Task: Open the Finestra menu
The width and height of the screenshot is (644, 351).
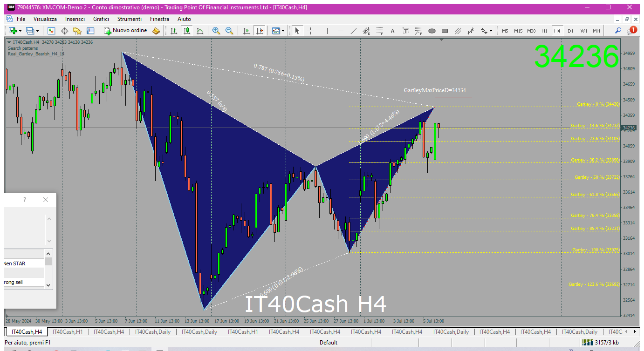Action: point(159,19)
